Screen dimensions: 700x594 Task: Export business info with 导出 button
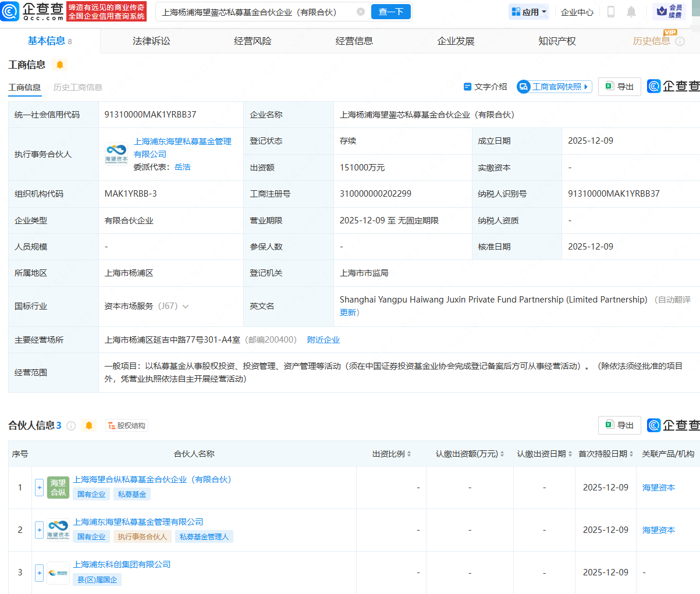point(620,87)
